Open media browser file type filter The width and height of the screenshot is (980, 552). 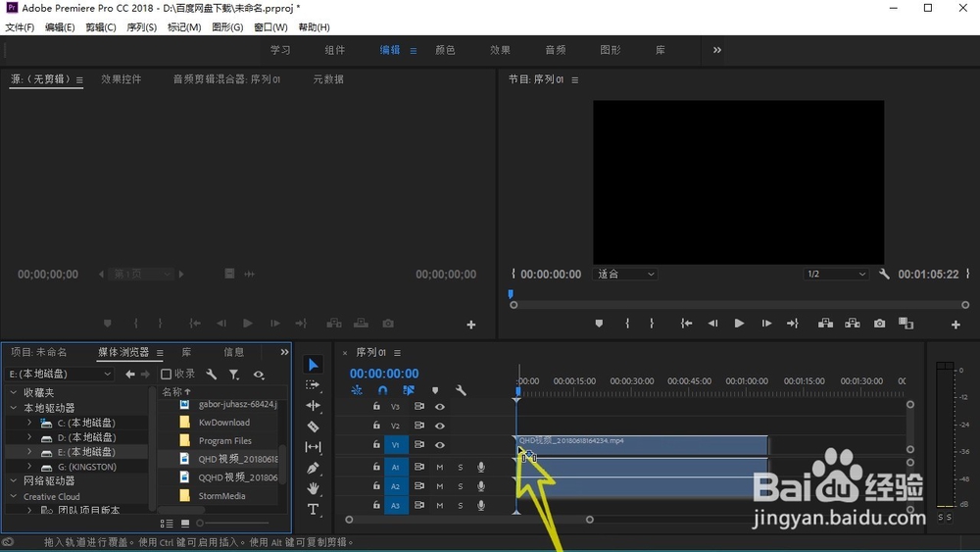(234, 374)
